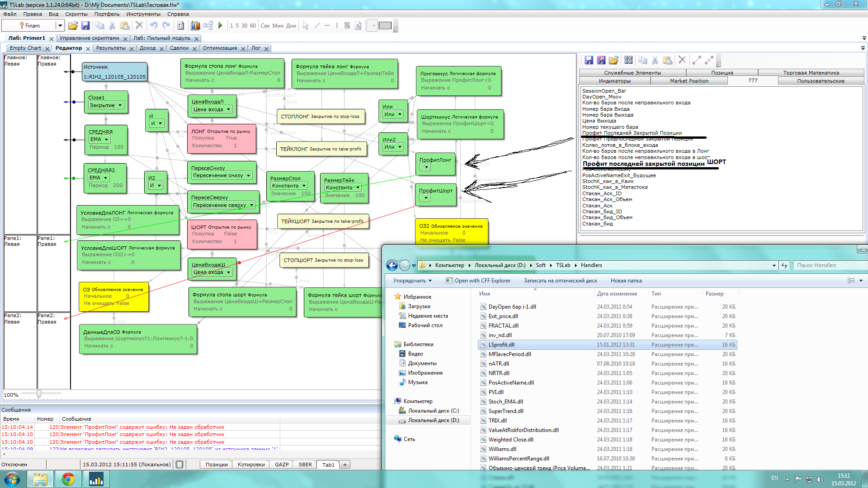This screenshot has height=488, width=868.
Task: Click the toolbar color swatch box
Action: (385, 26)
